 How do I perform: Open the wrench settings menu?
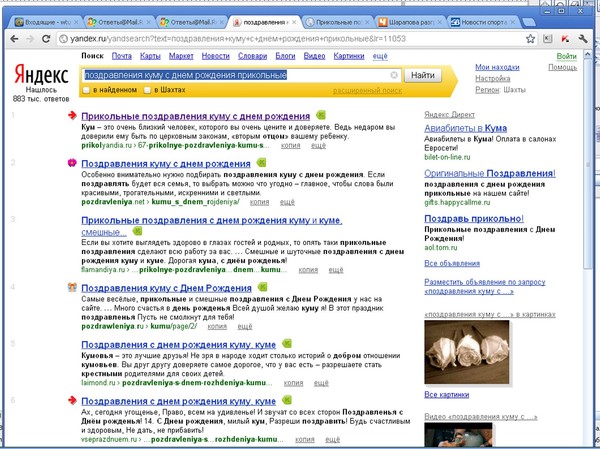pyautogui.click(x=583, y=39)
